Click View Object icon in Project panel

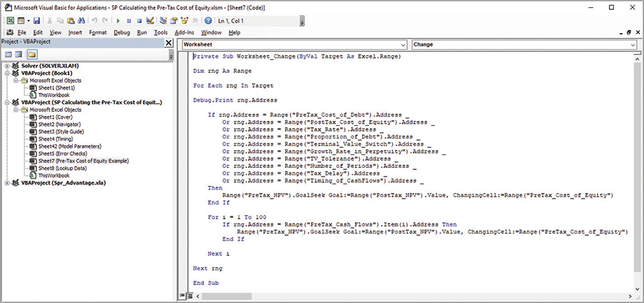tap(20, 55)
